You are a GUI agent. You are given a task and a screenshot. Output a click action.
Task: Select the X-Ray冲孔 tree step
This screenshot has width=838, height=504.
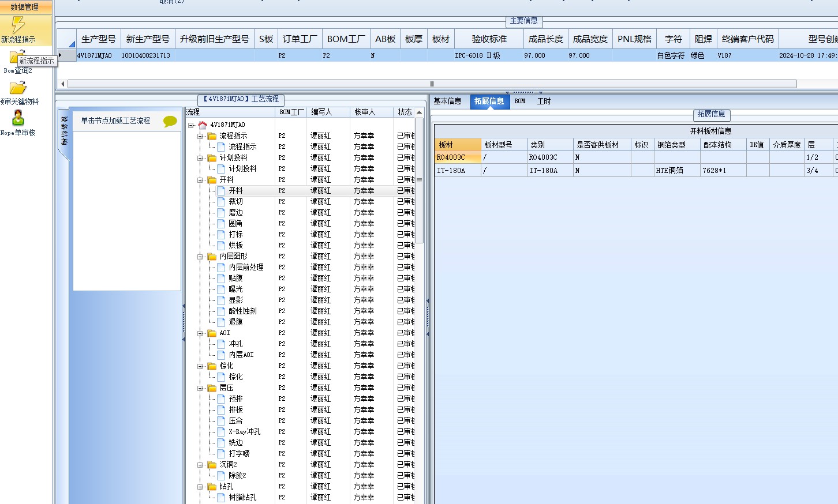[x=244, y=431]
